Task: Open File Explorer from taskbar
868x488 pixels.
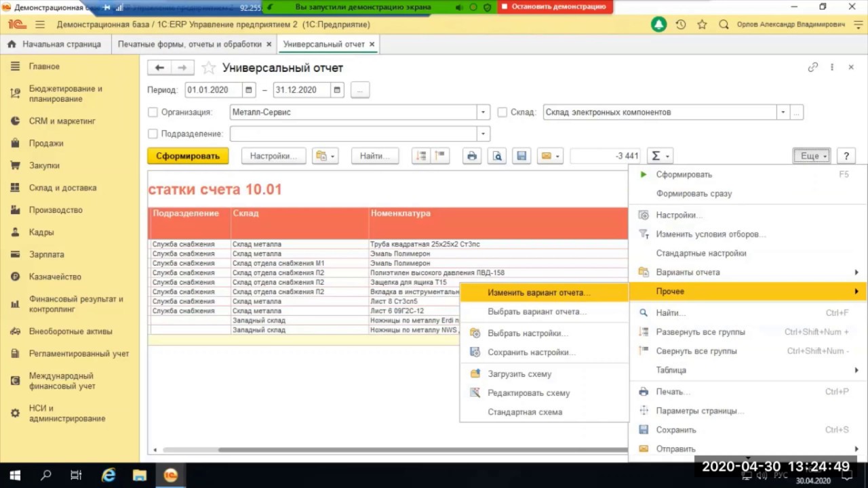Action: [139, 475]
